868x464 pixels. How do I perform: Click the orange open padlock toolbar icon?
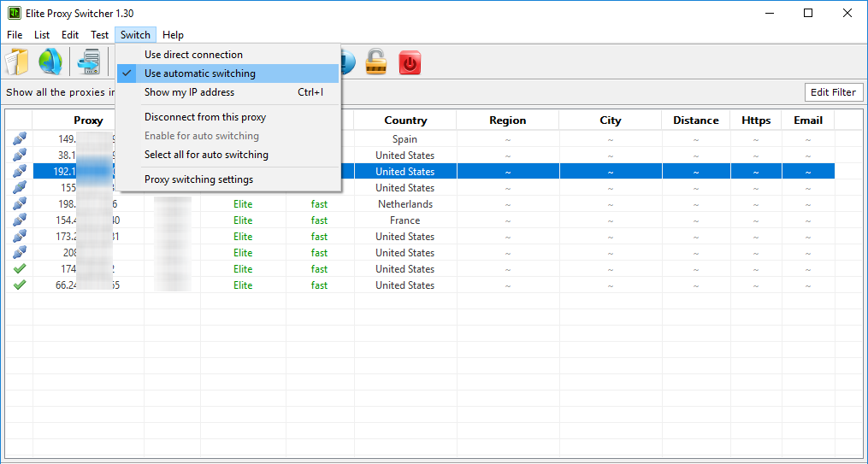click(x=376, y=62)
